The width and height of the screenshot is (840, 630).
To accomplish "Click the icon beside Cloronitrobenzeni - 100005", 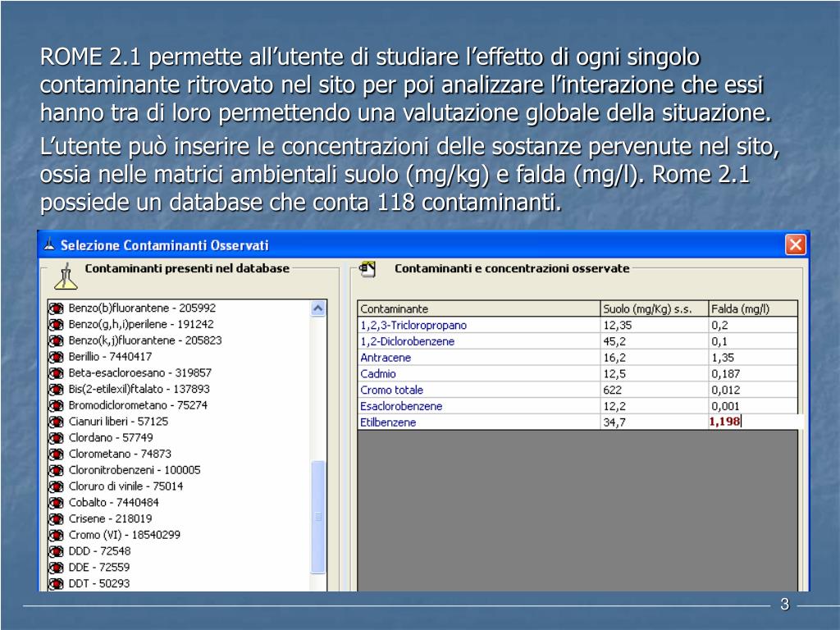I will pyautogui.click(x=57, y=470).
